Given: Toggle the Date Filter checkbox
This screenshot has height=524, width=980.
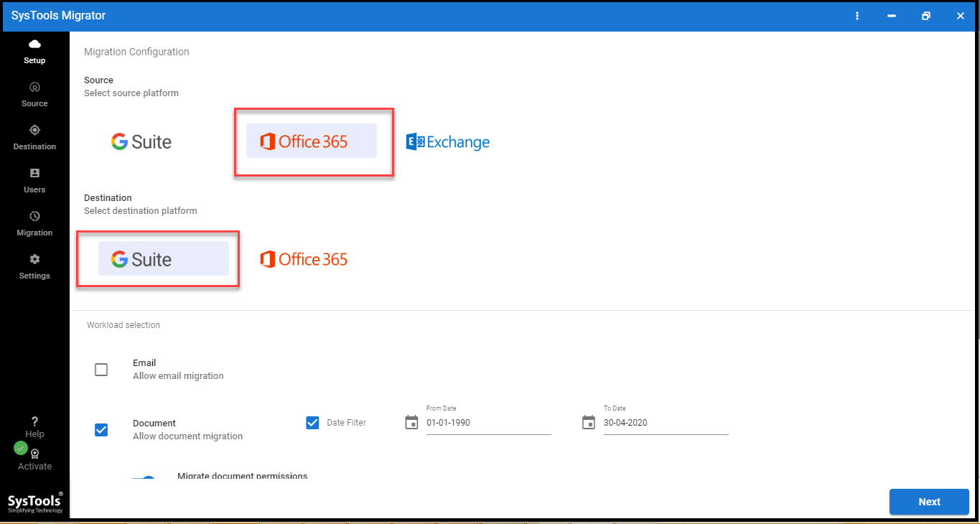Looking at the screenshot, I should (x=312, y=422).
